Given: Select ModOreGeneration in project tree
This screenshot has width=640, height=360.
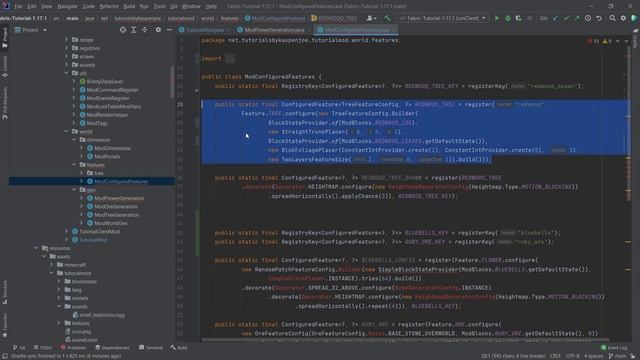Looking at the screenshot, I should coord(116,207).
